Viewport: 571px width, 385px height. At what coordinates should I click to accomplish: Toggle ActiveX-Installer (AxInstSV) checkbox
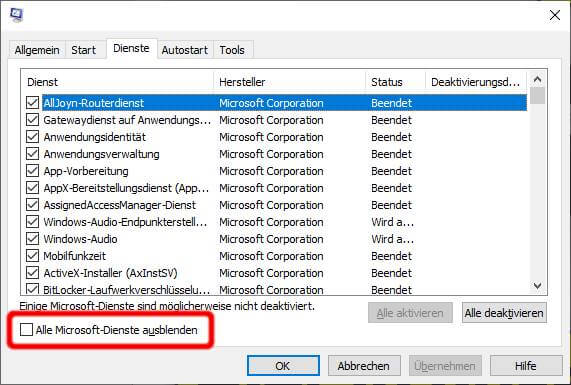click(x=32, y=273)
